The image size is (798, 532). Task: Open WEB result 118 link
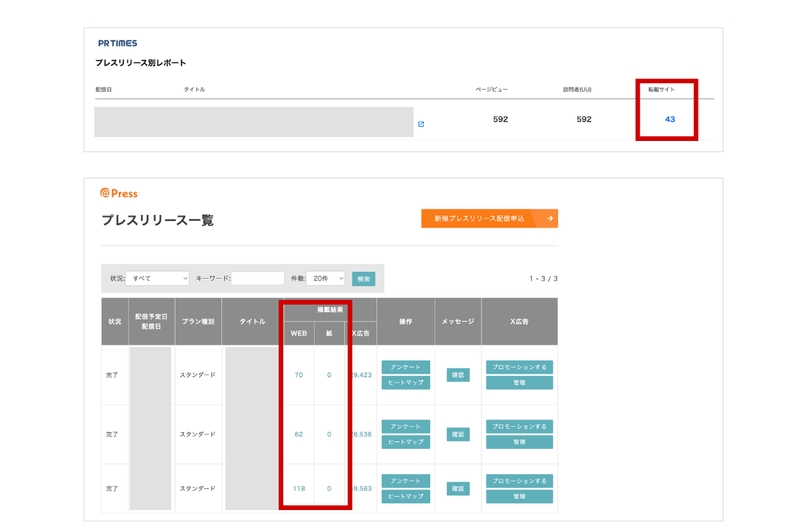pyautogui.click(x=299, y=488)
